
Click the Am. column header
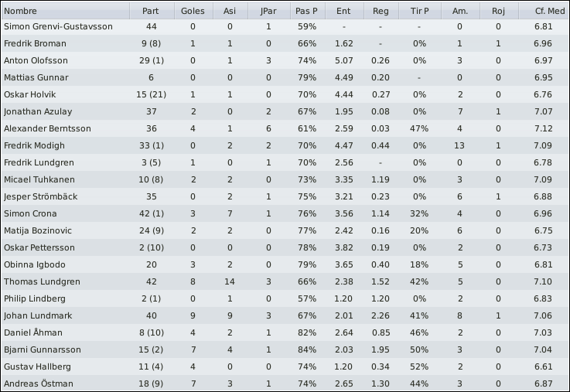pyautogui.click(x=461, y=11)
